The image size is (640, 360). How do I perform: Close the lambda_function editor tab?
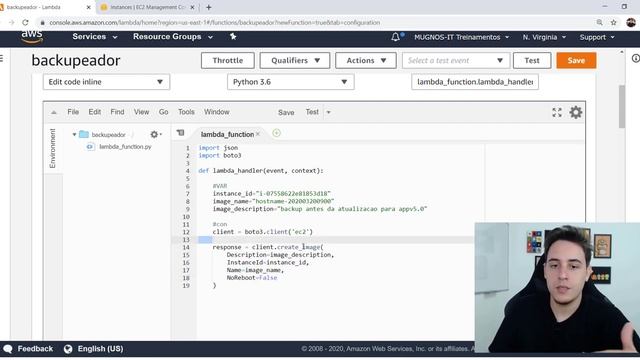(x=258, y=134)
